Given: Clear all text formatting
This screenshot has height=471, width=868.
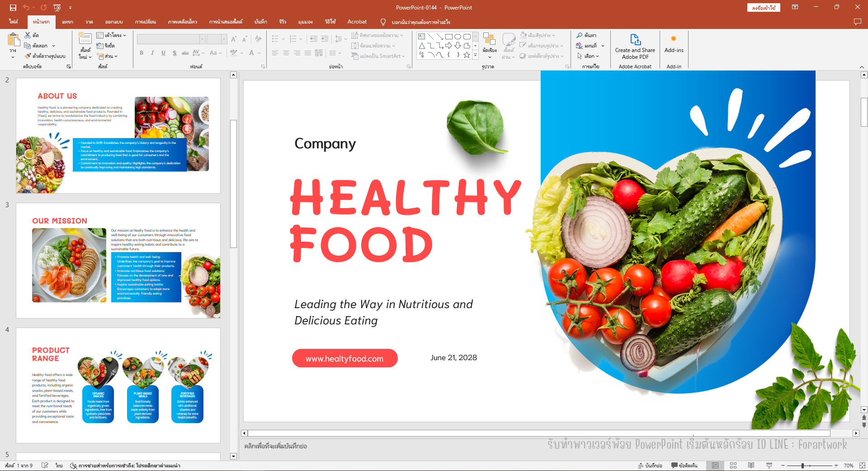Looking at the screenshot, I should [x=258, y=39].
